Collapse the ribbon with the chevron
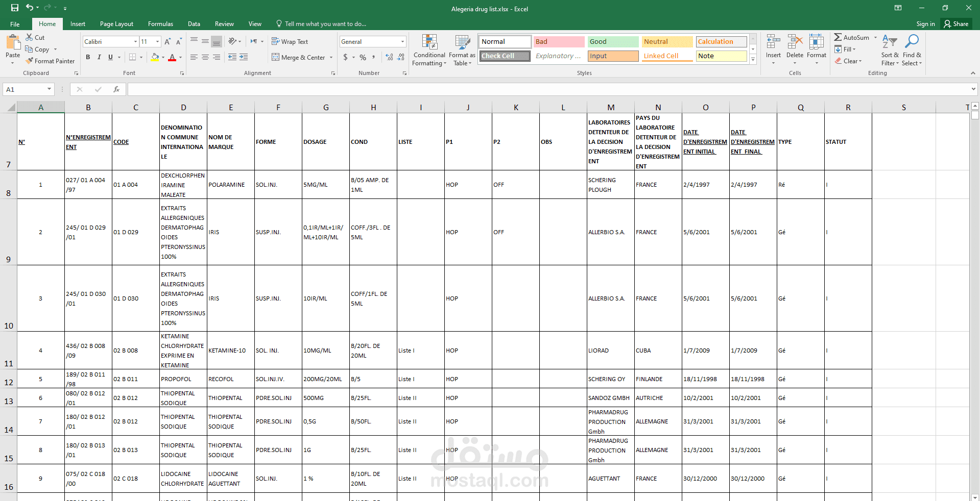The width and height of the screenshot is (980, 501). [973, 73]
